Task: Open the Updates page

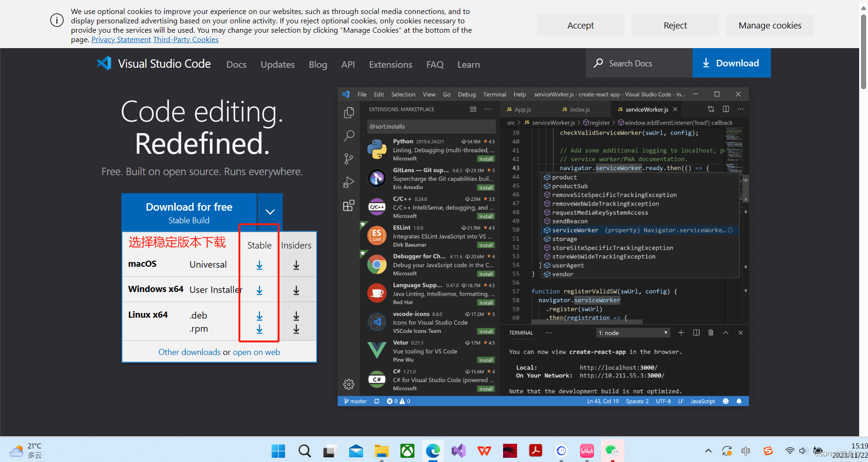Action: coord(278,64)
